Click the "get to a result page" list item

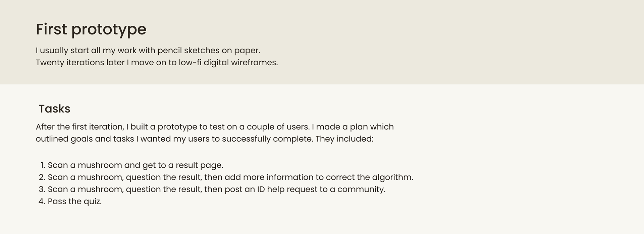coord(135,165)
